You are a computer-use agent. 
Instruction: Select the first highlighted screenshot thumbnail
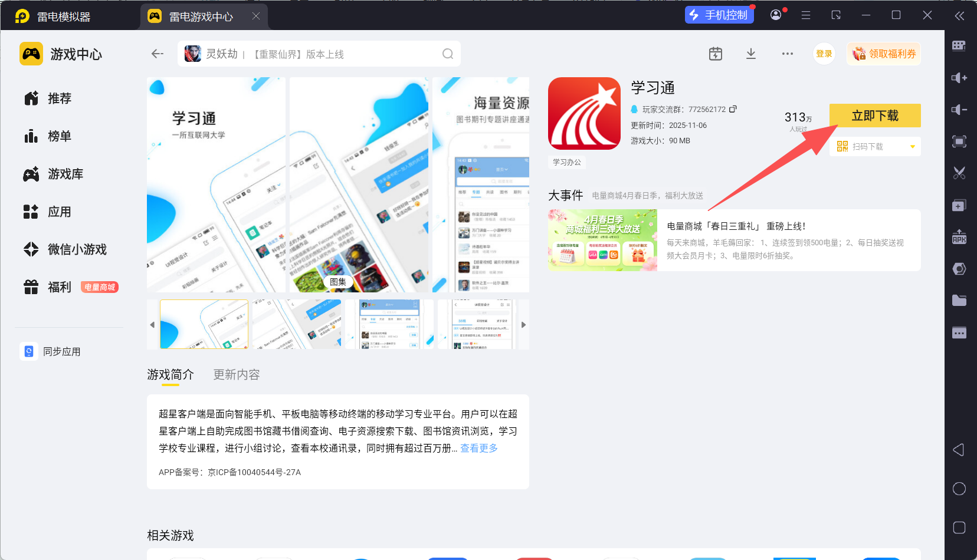[204, 324]
